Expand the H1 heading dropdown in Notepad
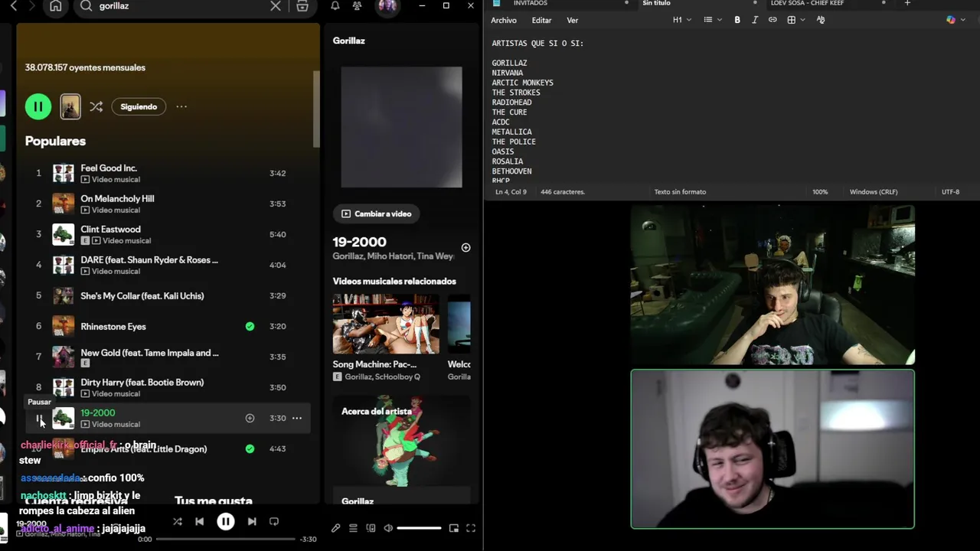Screen dimensions: 980x551 (x=682, y=20)
